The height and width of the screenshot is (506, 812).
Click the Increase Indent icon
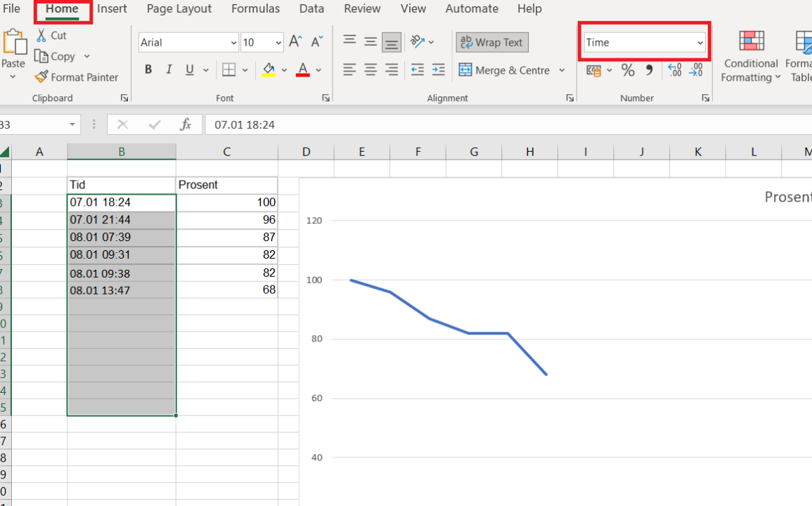tap(438, 70)
